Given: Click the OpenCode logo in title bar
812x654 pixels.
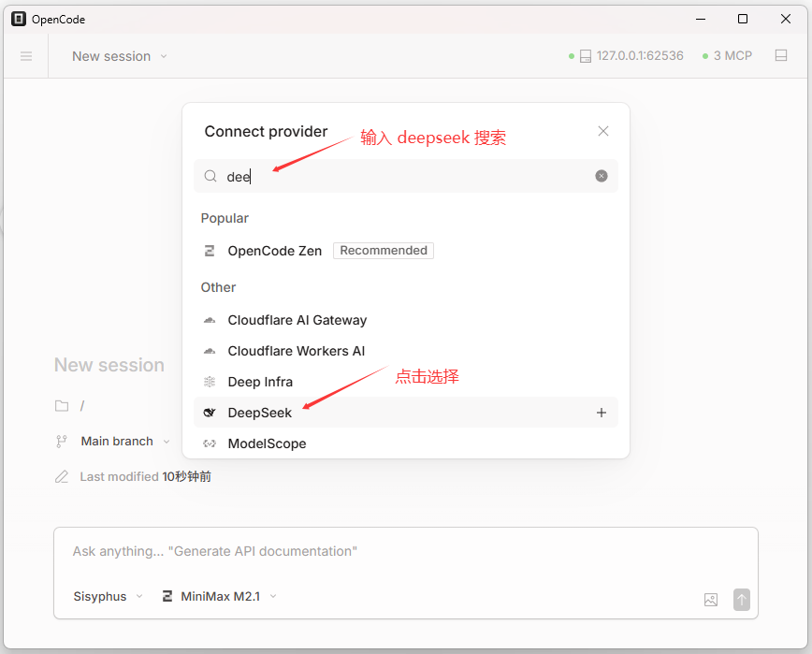Looking at the screenshot, I should (x=19, y=19).
